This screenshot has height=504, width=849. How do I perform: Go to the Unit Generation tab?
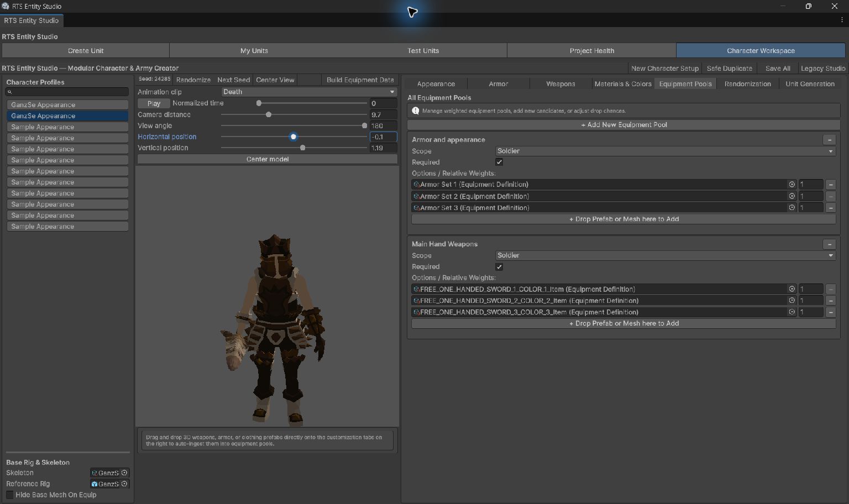click(810, 84)
